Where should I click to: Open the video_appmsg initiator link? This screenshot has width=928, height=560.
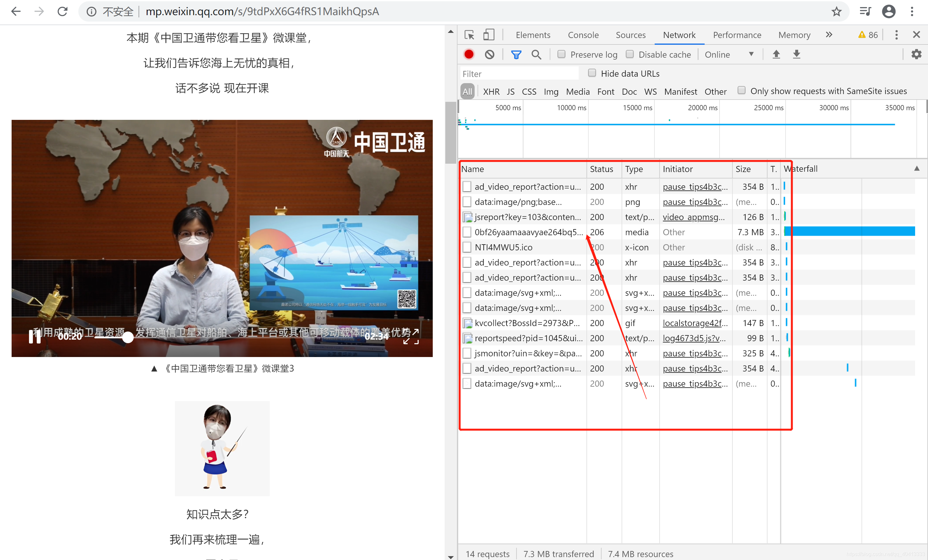coord(693,217)
